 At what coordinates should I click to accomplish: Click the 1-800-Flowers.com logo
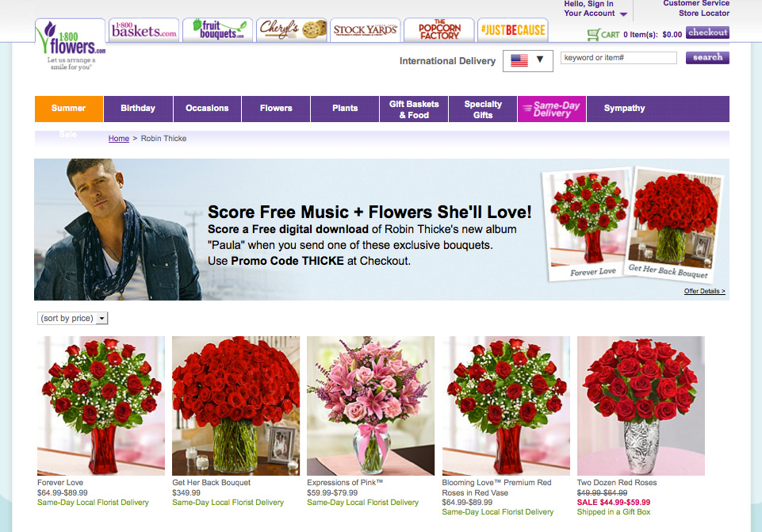(71, 45)
